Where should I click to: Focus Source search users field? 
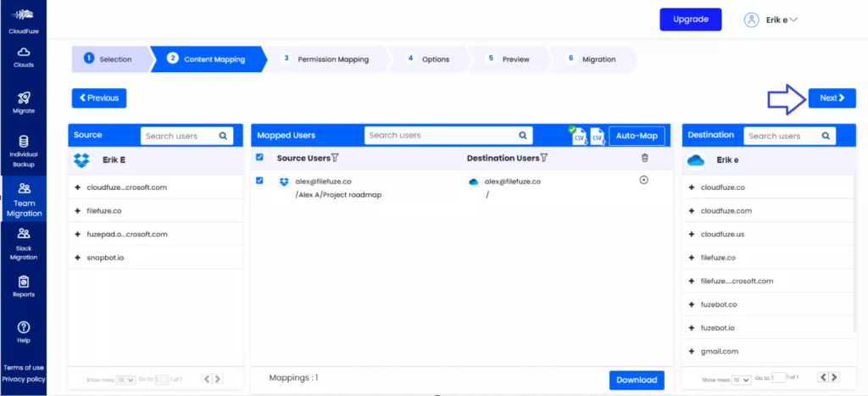[x=186, y=136]
